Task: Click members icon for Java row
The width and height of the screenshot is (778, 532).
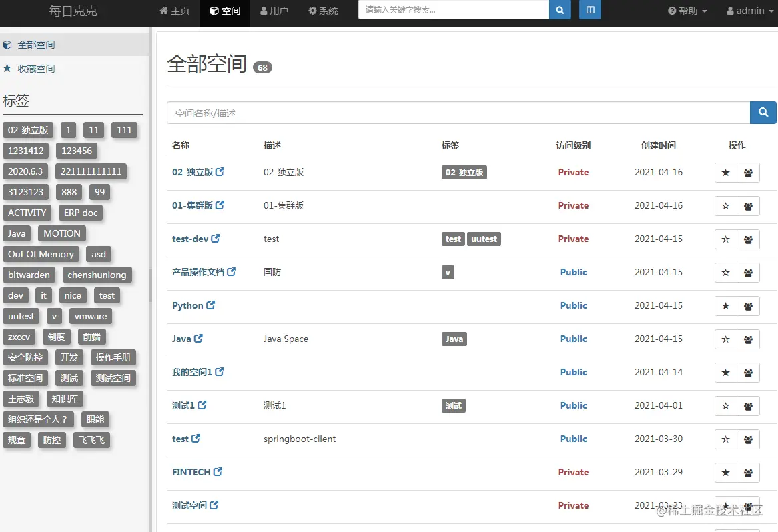Action: [748, 339]
